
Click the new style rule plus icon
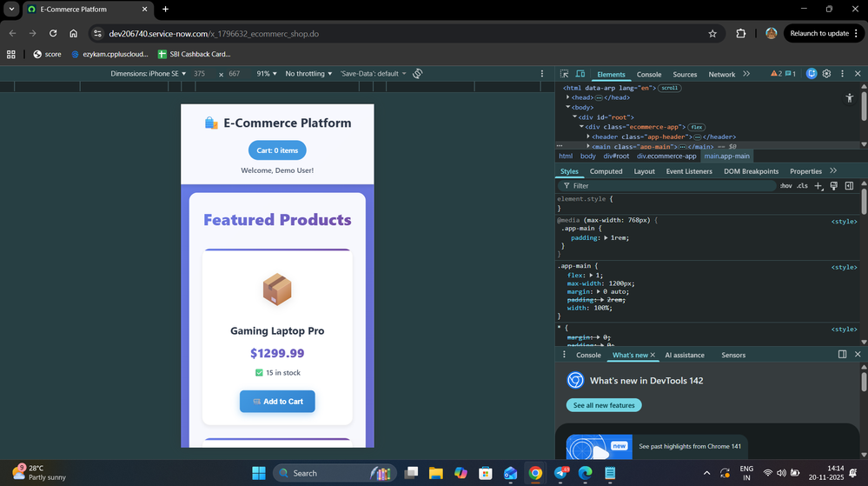tap(818, 185)
